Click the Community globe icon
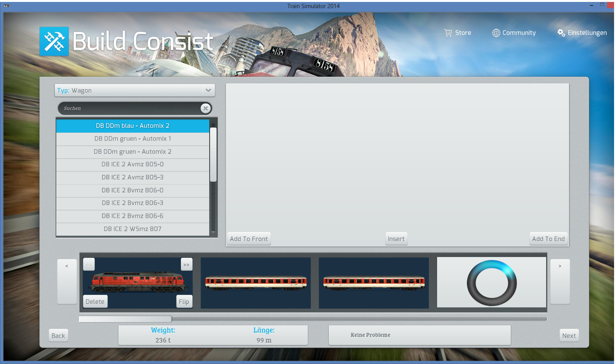This screenshot has width=616, height=364. click(x=496, y=33)
